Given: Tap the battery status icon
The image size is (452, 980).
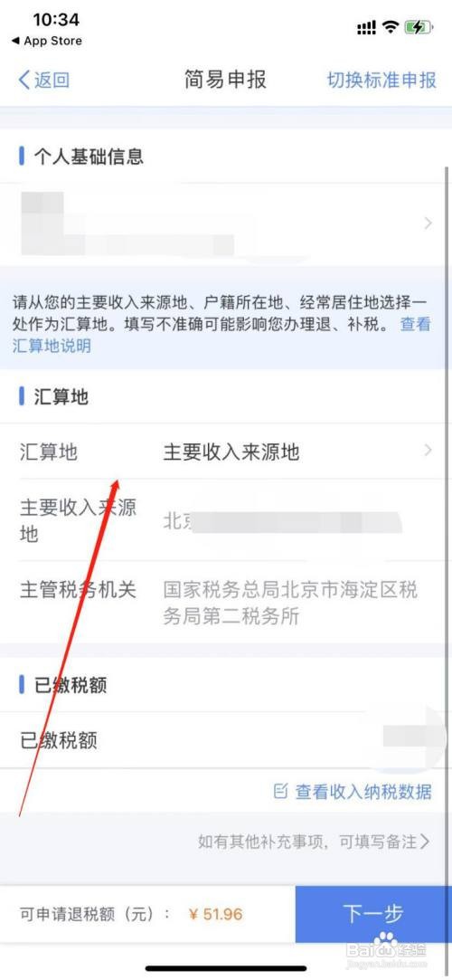Looking at the screenshot, I should click(419, 27).
